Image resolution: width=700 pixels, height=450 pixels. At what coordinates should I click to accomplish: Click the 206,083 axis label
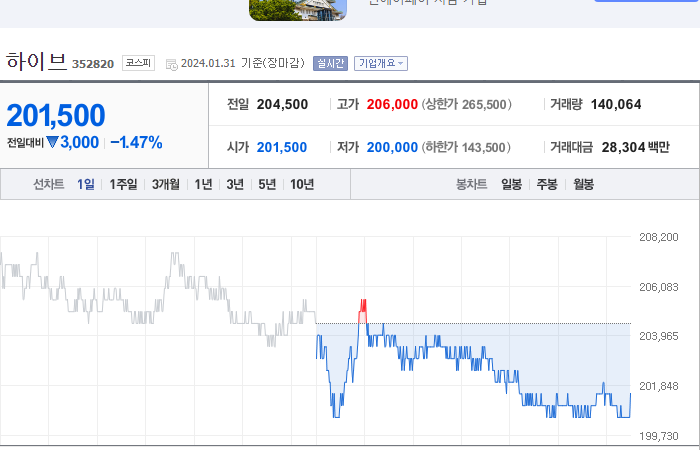pyautogui.click(x=658, y=287)
